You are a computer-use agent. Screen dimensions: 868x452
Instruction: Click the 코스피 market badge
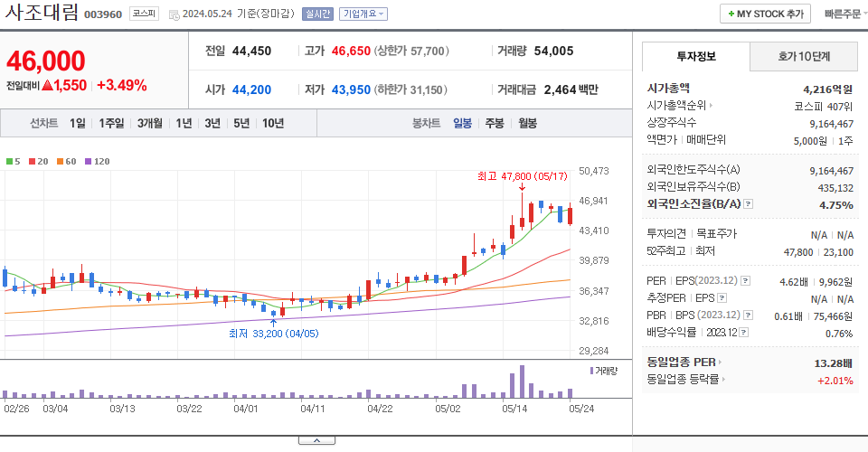click(x=144, y=14)
